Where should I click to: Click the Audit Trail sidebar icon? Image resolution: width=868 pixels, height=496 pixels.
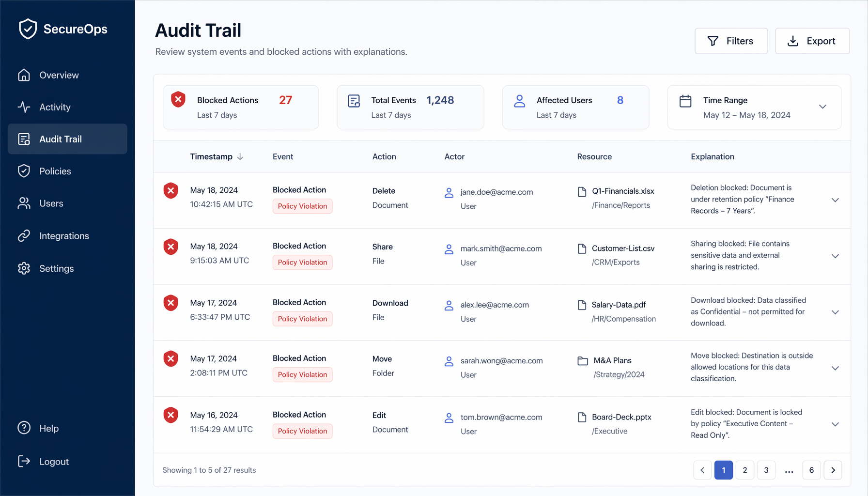pyautogui.click(x=24, y=139)
